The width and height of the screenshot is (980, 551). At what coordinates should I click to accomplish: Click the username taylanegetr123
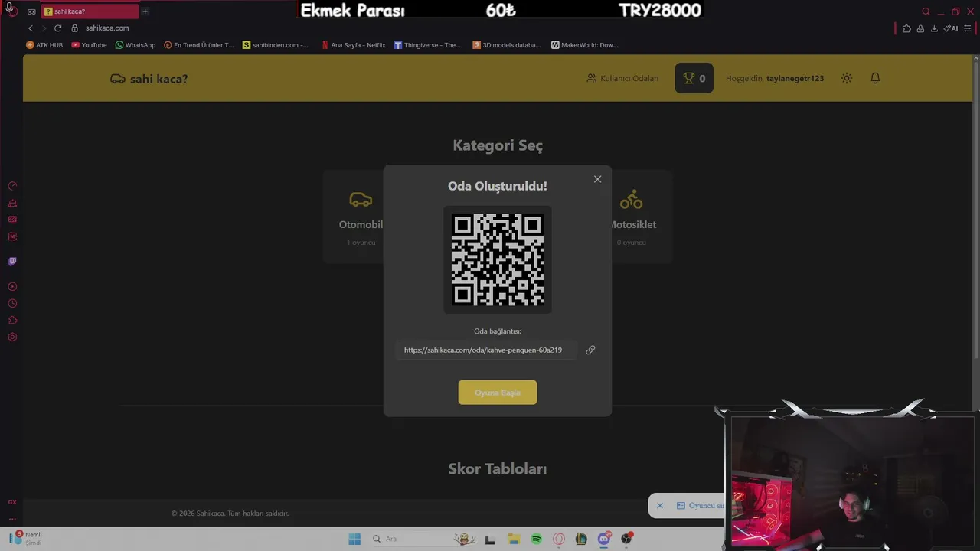(x=795, y=78)
